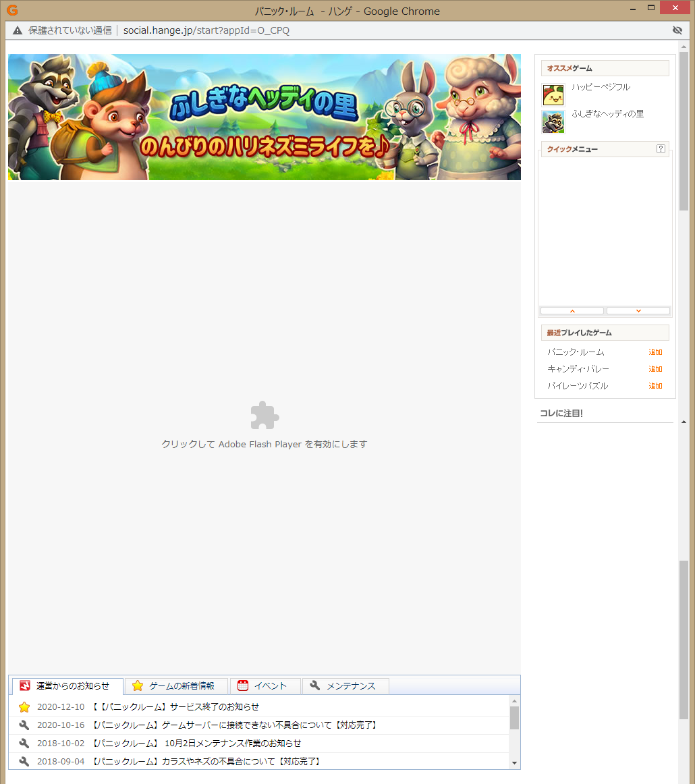Switch to the ゲームの新着情報 tab

176,686
